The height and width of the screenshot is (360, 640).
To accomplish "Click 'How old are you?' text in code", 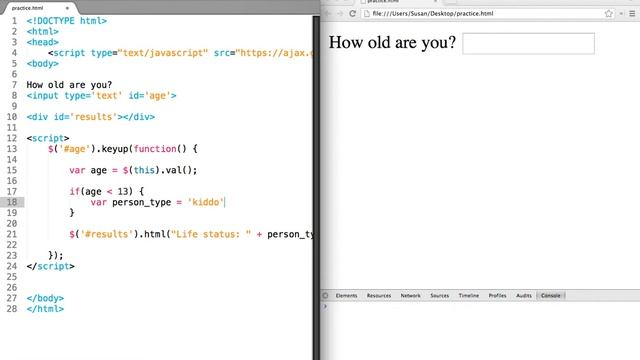I will pos(69,85).
